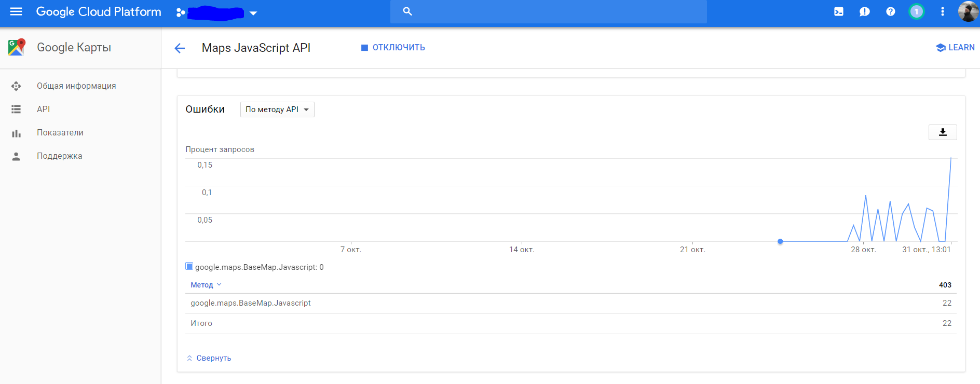Click the Google Карты sidebar heading
The width and height of the screenshot is (980, 384).
[74, 47]
